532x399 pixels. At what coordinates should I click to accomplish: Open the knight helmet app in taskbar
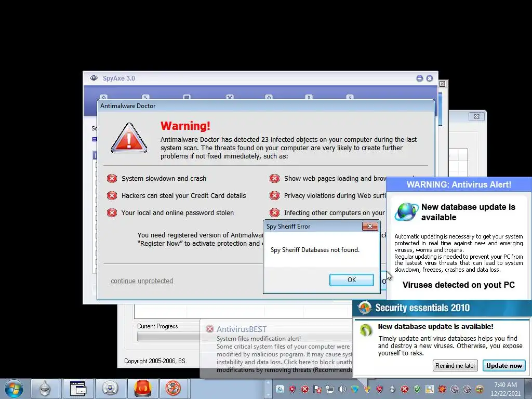[45, 389]
